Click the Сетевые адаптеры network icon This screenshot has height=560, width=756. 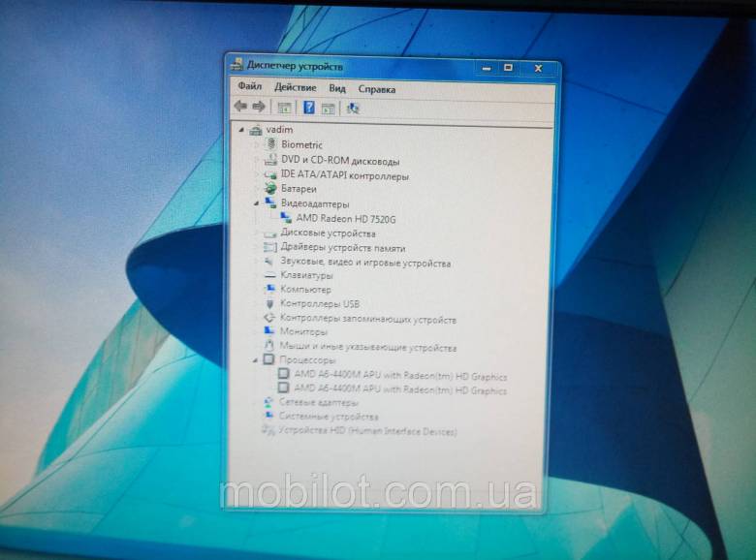click(x=268, y=401)
